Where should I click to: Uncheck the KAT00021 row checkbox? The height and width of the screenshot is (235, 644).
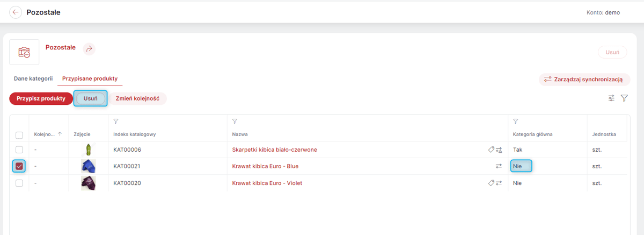[19, 166]
